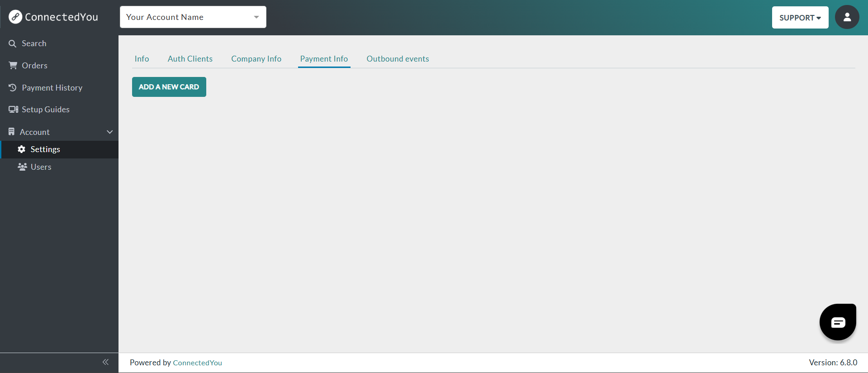Switch to the Auth Clients tab
Viewport: 868px width, 373px height.
190,59
